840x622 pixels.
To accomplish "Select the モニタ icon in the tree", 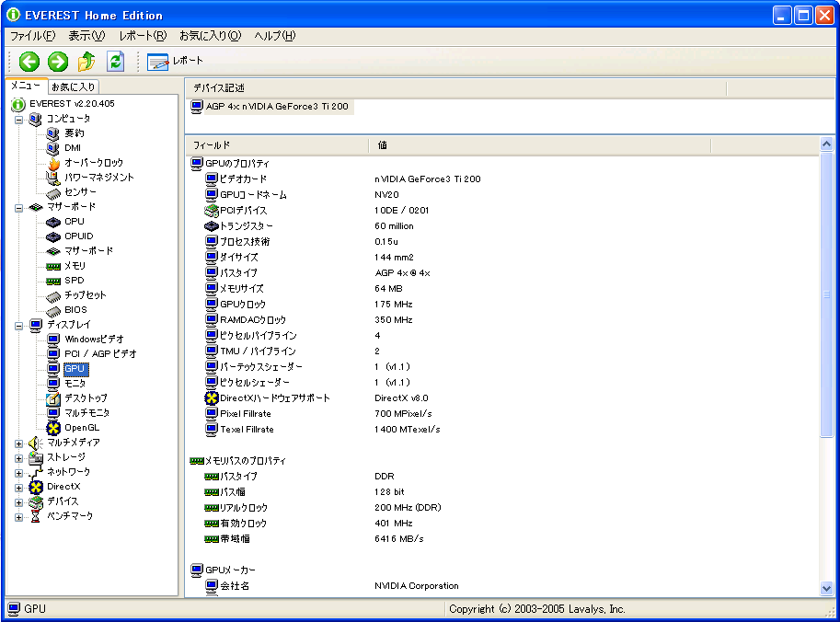I will click(53, 384).
